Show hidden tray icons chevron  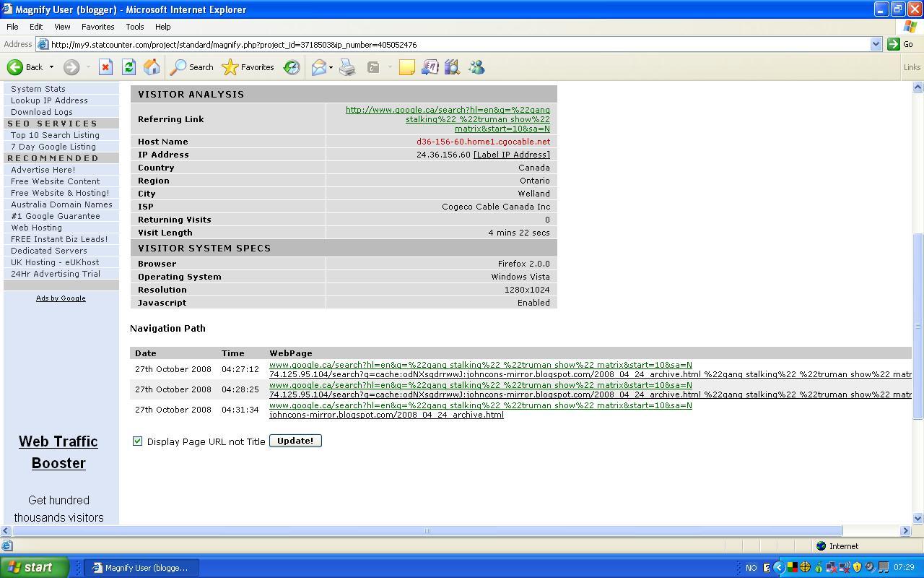(x=778, y=567)
